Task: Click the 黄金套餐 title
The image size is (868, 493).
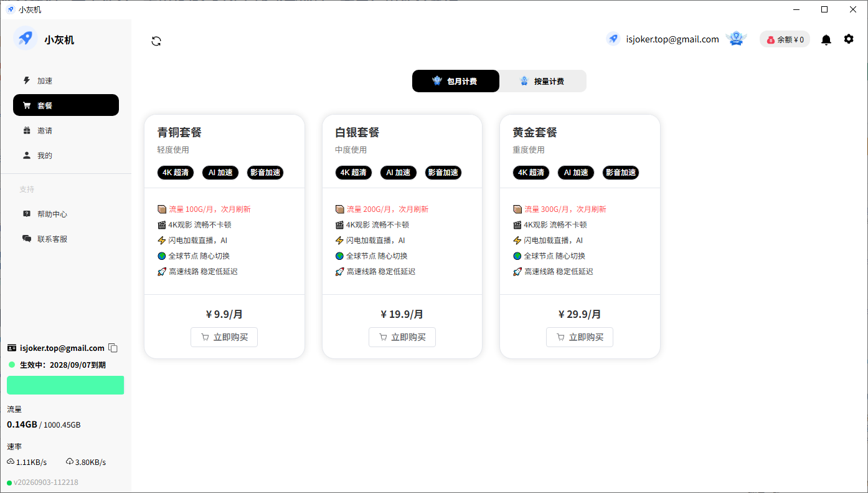Action: (535, 132)
